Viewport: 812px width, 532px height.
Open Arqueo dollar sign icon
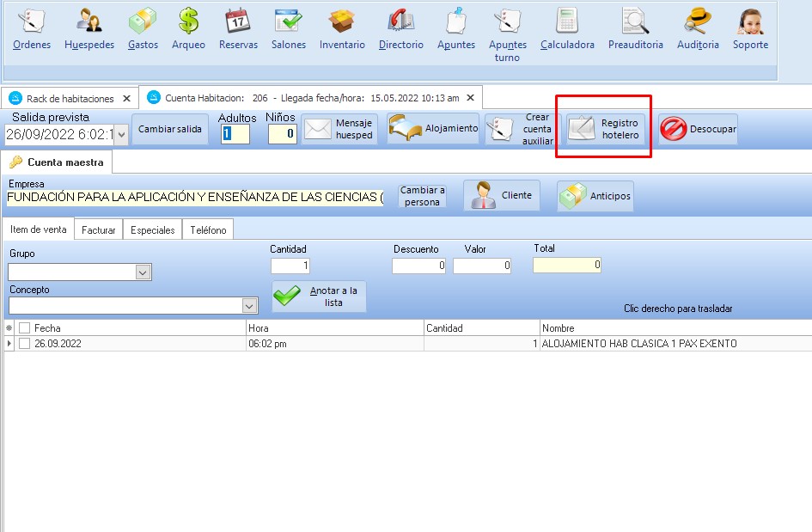pos(188,21)
